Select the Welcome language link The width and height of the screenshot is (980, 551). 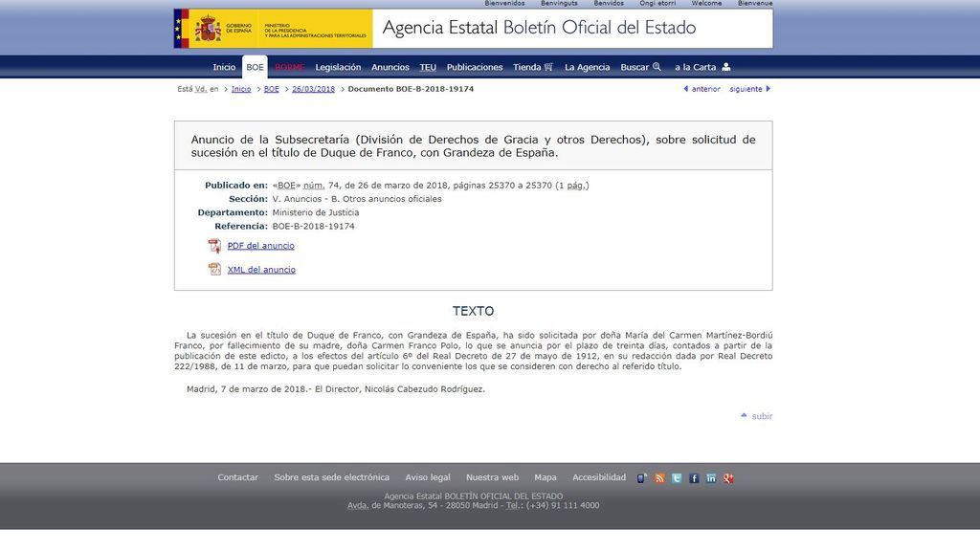pyautogui.click(x=706, y=3)
